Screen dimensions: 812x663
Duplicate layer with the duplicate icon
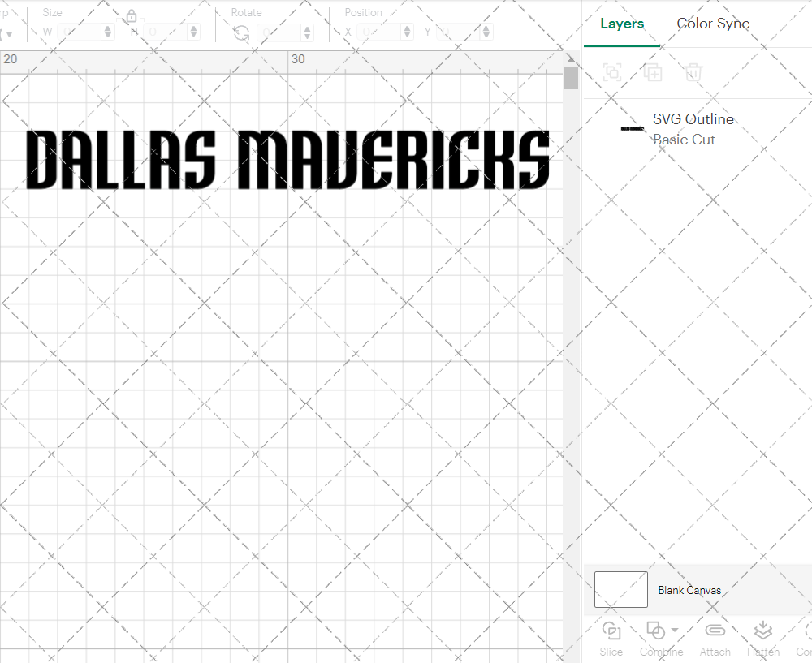click(652, 72)
